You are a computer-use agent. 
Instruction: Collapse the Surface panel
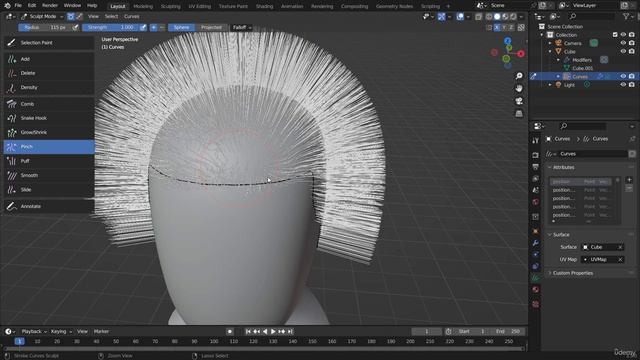pos(549,235)
